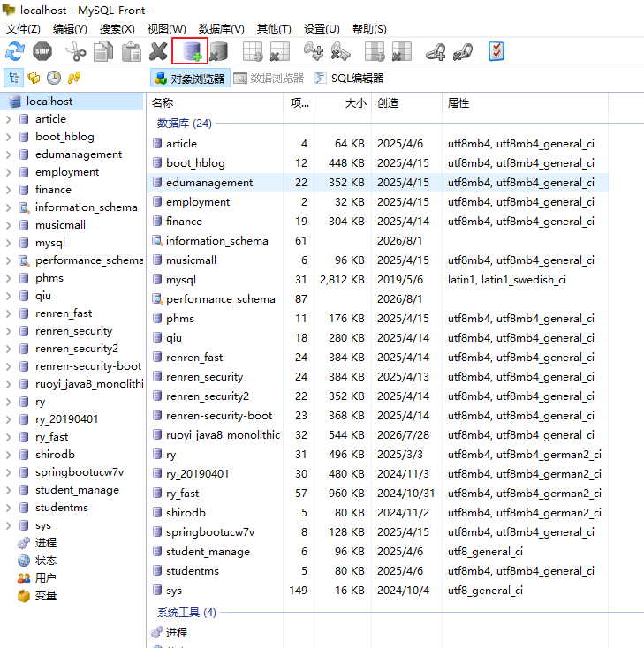Click the Delete Foreign Key link icon
This screenshot has height=648, width=644.
463,52
